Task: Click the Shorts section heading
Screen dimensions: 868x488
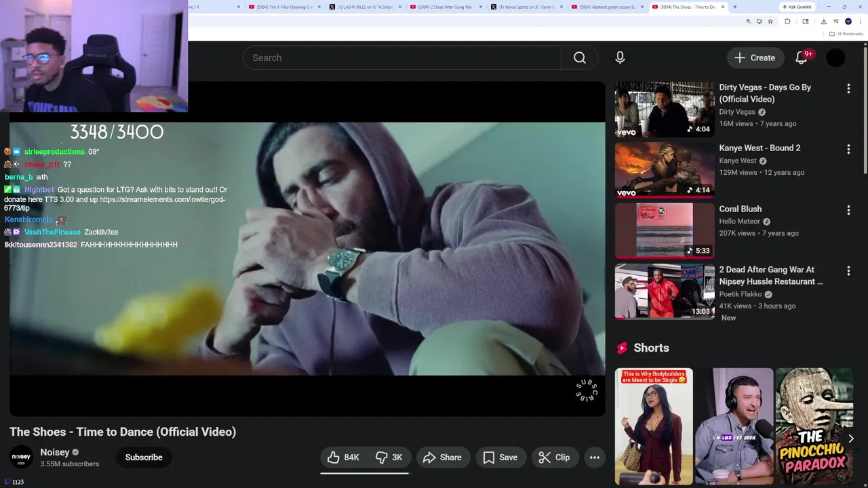Action: click(x=651, y=348)
